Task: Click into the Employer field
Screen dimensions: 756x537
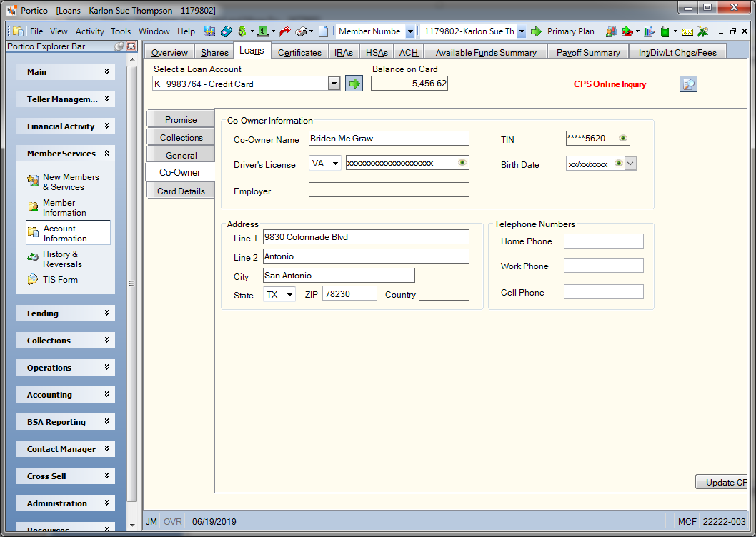Action: pyautogui.click(x=389, y=189)
